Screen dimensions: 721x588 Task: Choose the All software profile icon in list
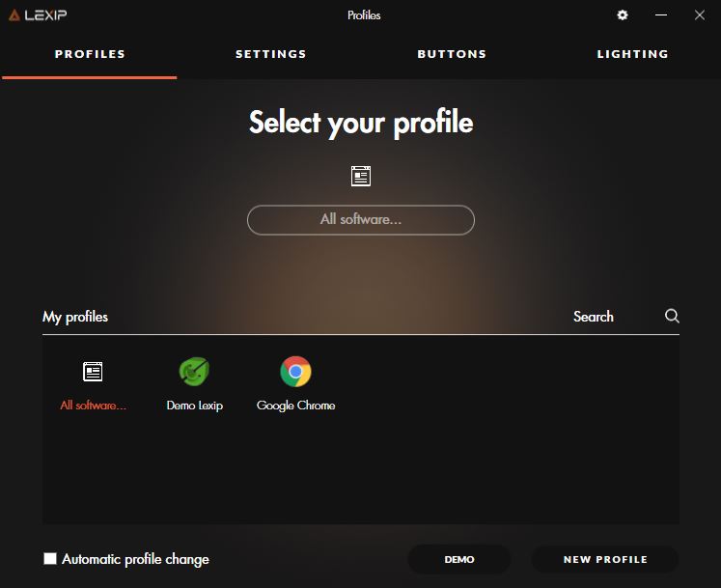coord(93,372)
